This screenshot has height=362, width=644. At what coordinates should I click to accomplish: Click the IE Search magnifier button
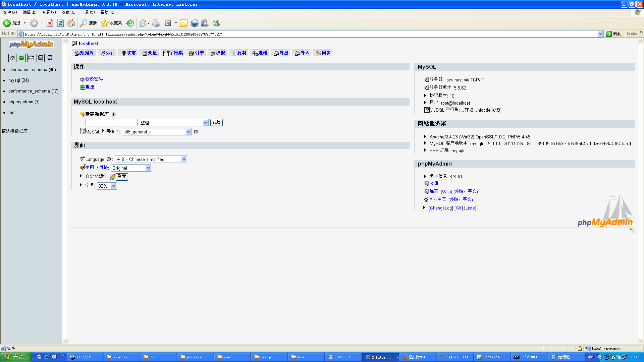(x=88, y=23)
